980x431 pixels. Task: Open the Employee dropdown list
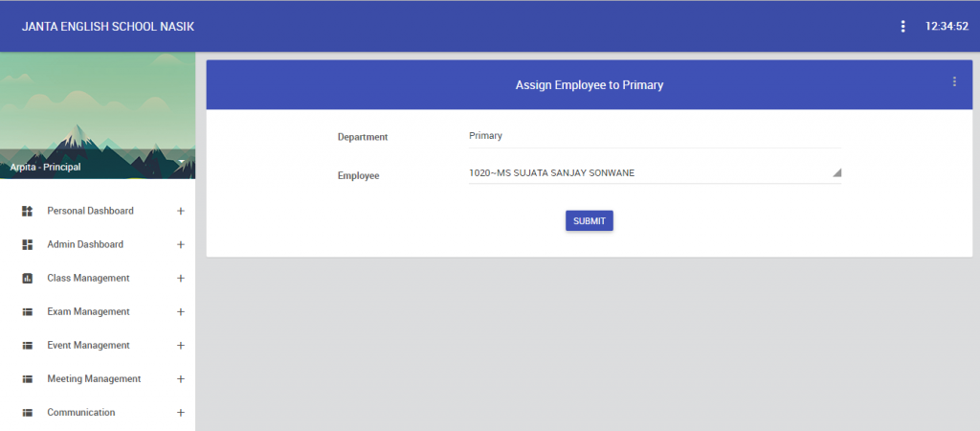pos(835,173)
